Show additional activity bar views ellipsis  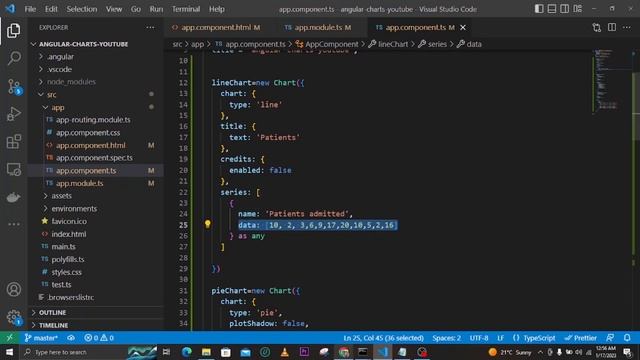(x=13, y=224)
